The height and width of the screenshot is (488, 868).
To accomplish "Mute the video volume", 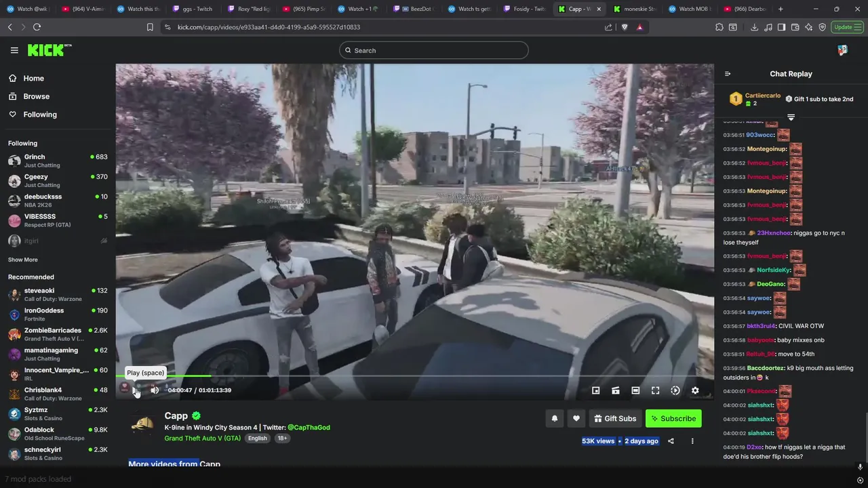I will 155,390.
